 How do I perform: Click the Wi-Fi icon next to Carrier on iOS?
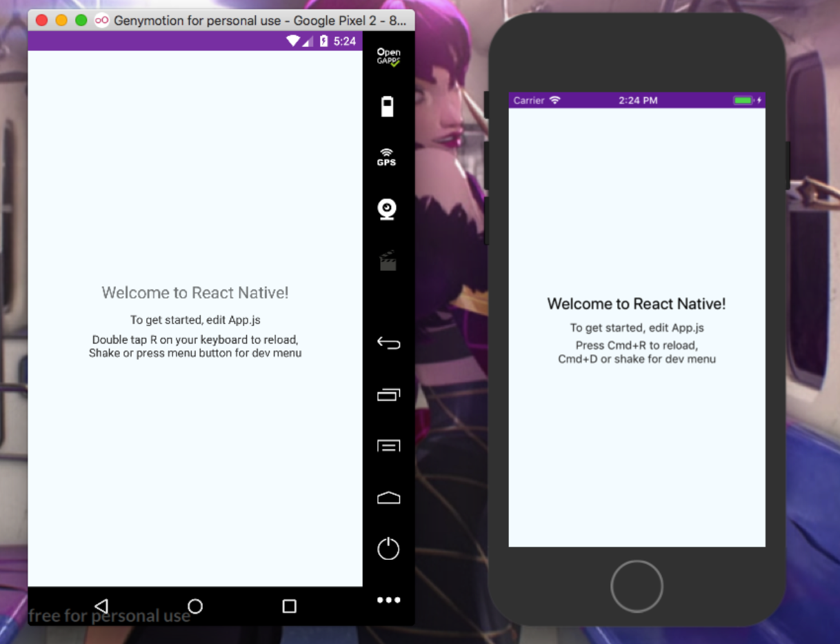556,100
